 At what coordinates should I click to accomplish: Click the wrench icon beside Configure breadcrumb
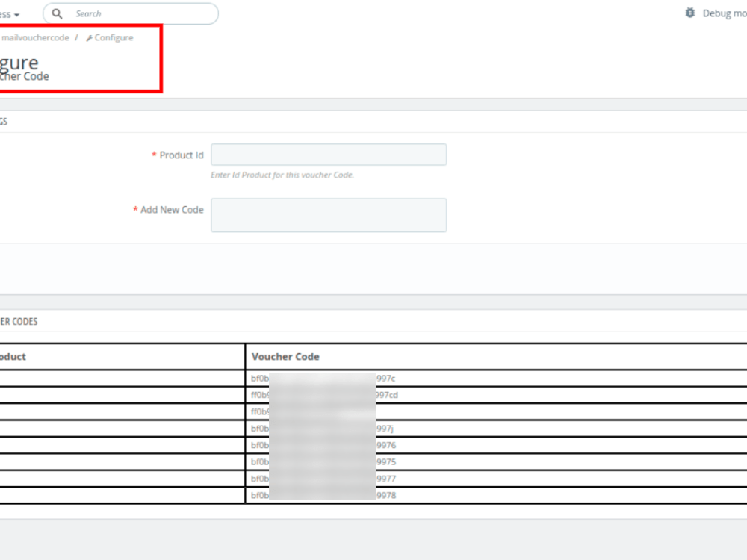pyautogui.click(x=89, y=37)
